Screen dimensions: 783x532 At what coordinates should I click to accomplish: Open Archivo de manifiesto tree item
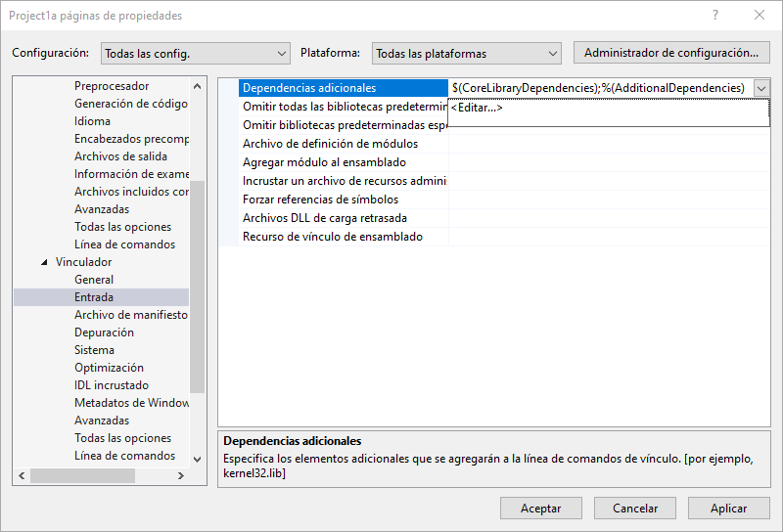click(131, 315)
